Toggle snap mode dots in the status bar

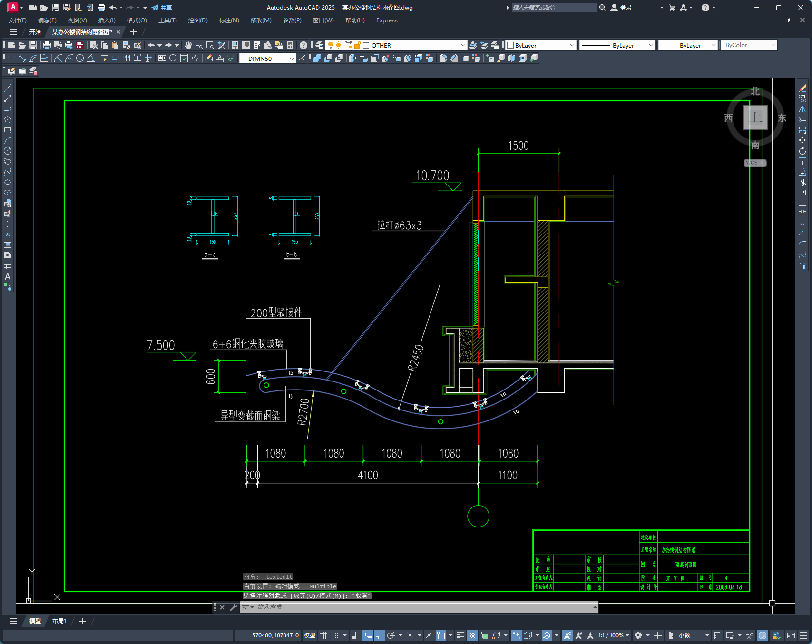click(335, 635)
